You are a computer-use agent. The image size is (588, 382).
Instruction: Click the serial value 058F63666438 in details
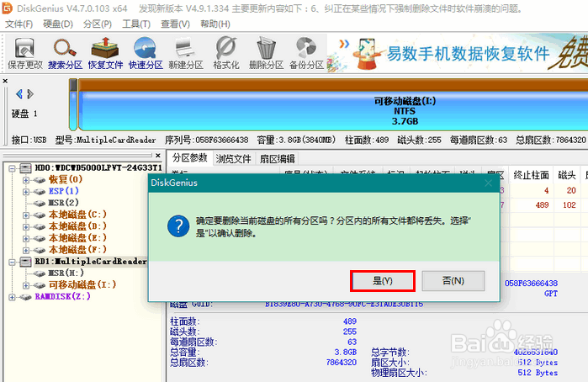pyautogui.click(x=531, y=284)
